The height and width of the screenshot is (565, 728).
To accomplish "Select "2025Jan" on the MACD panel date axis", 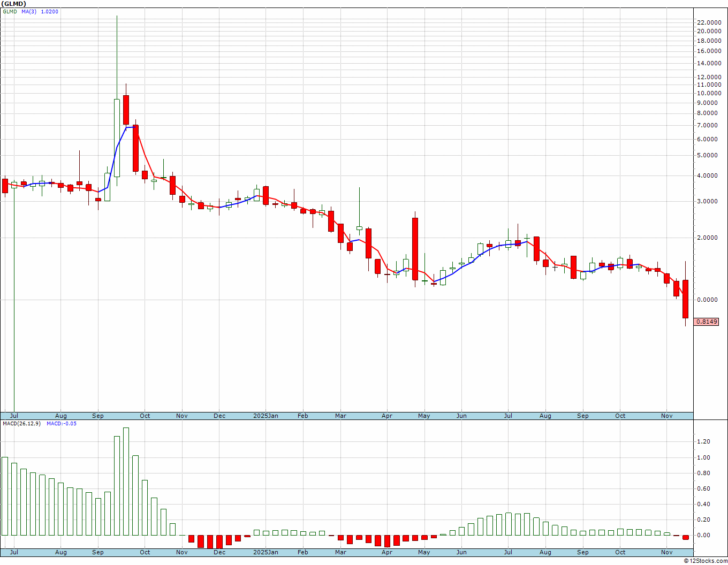I will click(266, 552).
